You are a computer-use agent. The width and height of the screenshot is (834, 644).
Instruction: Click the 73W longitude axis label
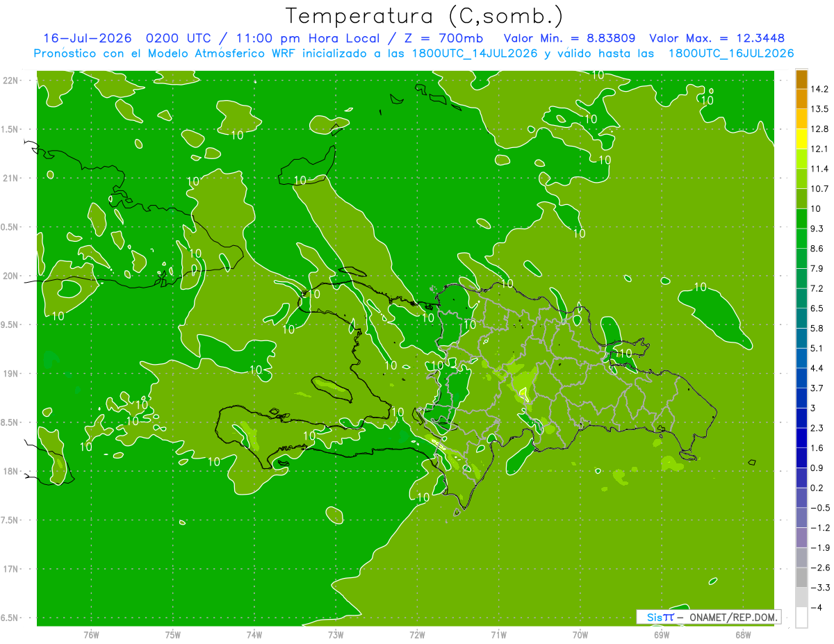click(336, 634)
